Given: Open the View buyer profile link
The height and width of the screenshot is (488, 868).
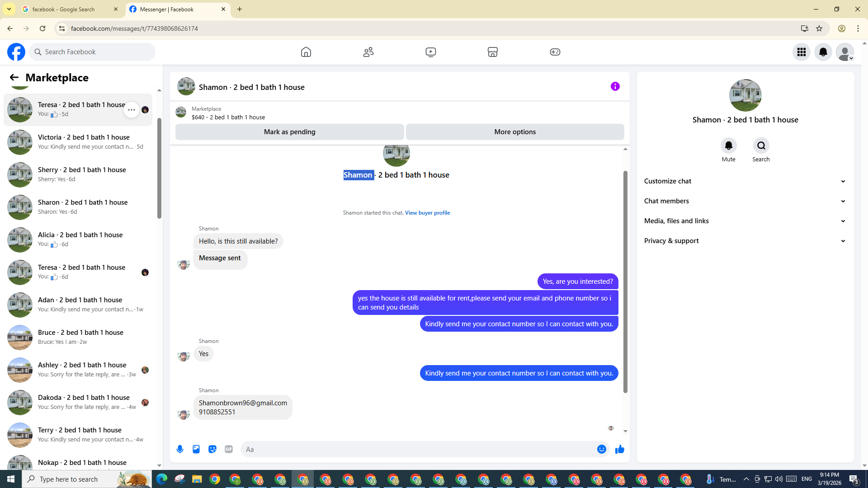Looking at the screenshot, I should pos(427,213).
